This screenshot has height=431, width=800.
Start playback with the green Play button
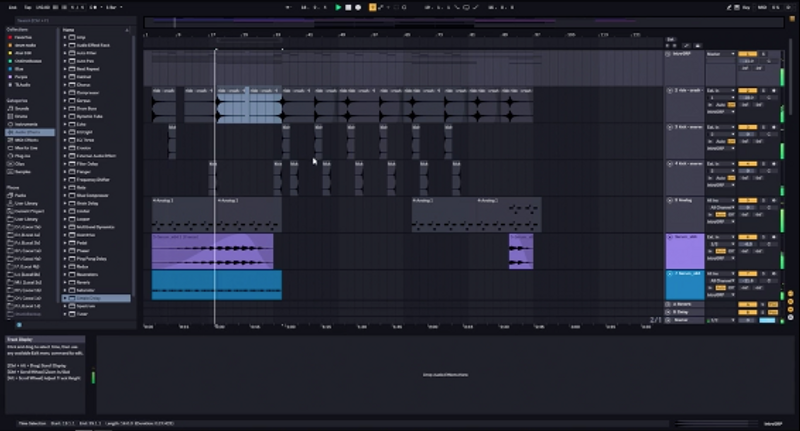click(x=338, y=8)
